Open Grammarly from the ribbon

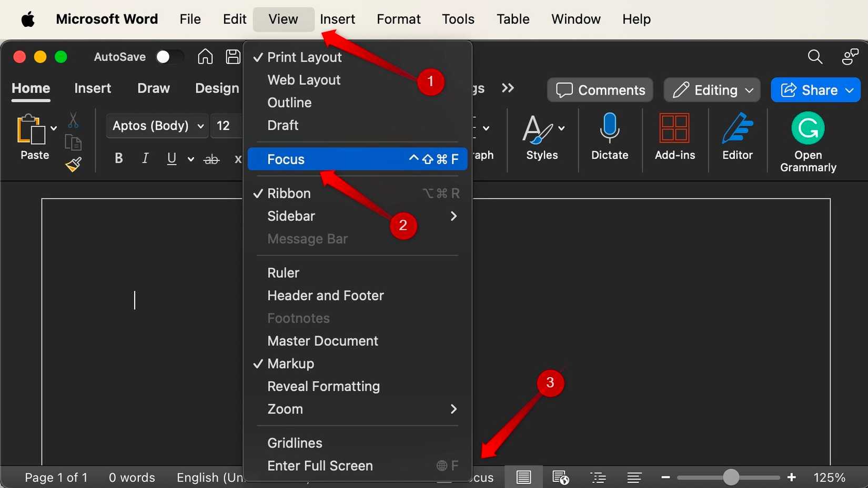[808, 139]
